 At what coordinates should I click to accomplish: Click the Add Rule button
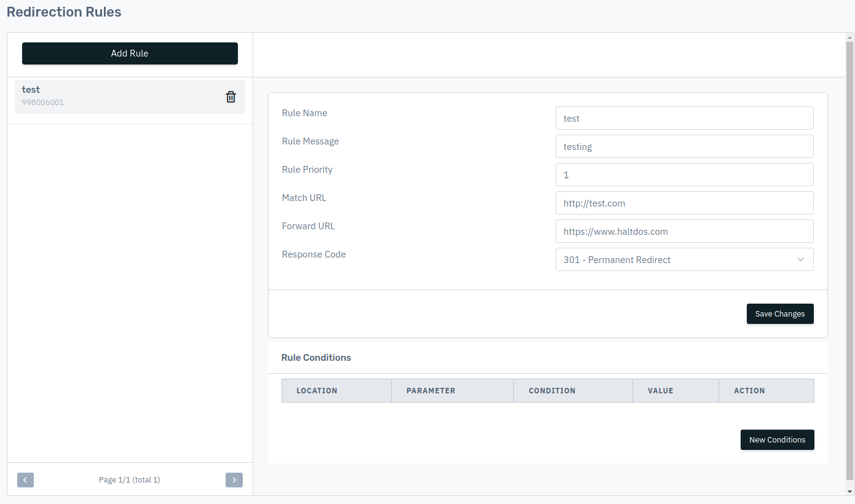[x=130, y=53]
